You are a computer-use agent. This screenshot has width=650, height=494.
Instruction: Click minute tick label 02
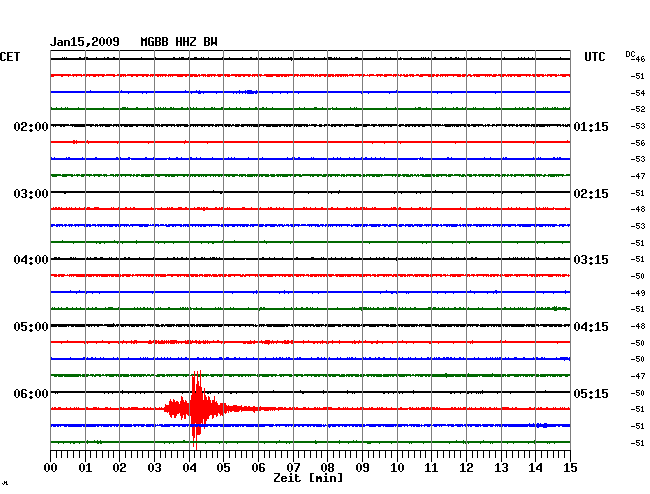pos(119,467)
